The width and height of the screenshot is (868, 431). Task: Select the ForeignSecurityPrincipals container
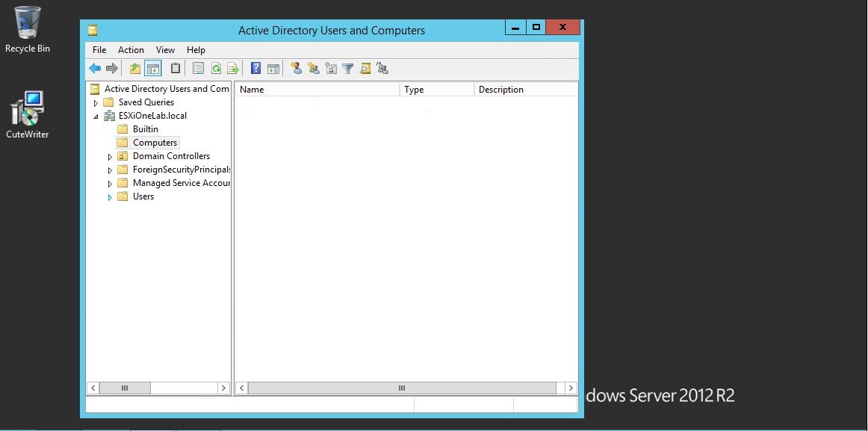181,170
